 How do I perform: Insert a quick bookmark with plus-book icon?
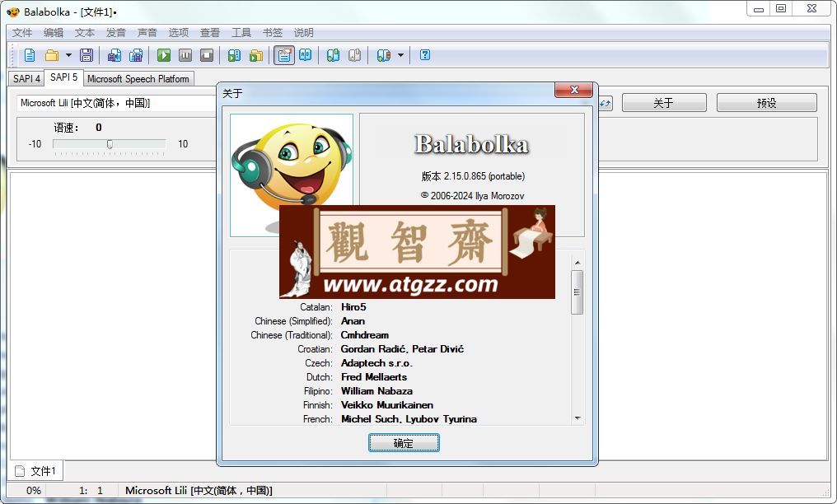(x=333, y=55)
